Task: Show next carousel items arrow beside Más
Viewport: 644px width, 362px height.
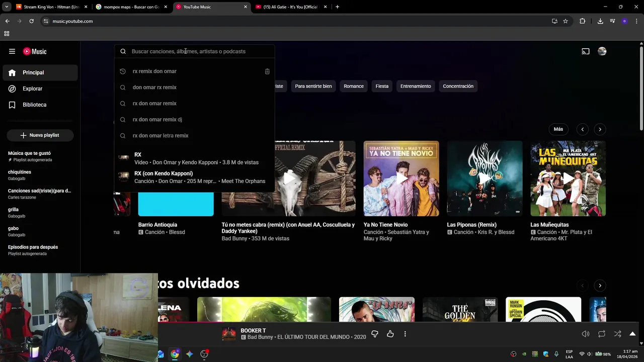Action: pyautogui.click(x=600, y=129)
